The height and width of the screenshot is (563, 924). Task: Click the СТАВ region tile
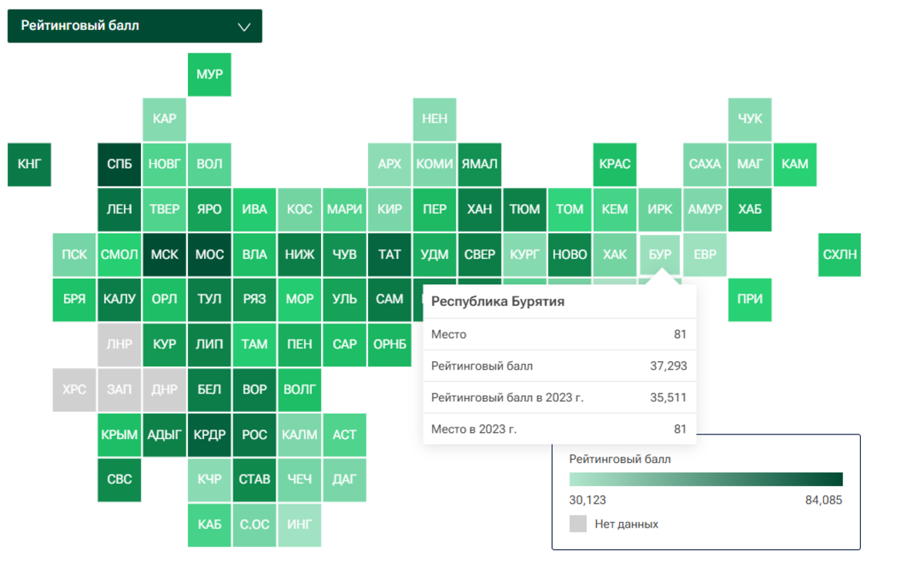click(x=254, y=479)
